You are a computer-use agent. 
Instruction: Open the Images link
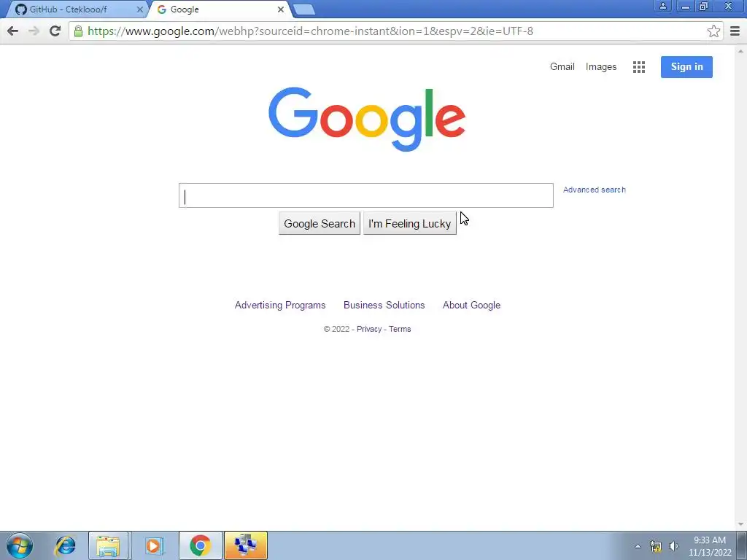coord(601,67)
